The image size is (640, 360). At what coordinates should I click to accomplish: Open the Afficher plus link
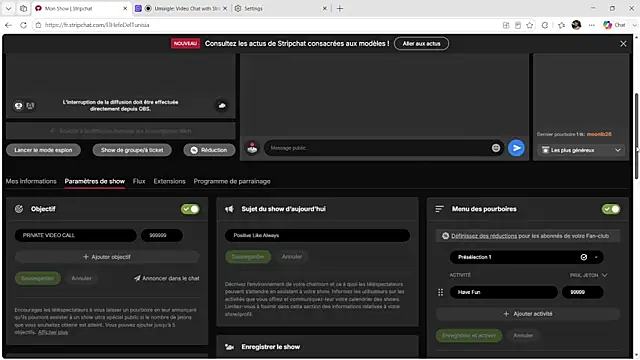tap(53, 332)
